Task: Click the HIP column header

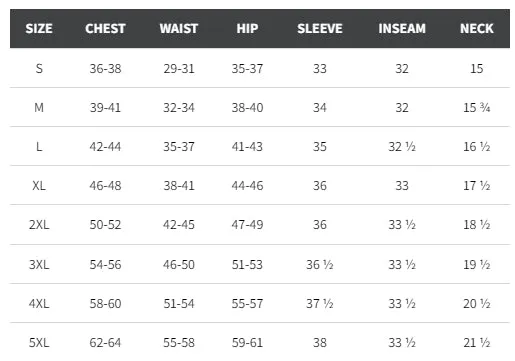Action: pos(247,29)
